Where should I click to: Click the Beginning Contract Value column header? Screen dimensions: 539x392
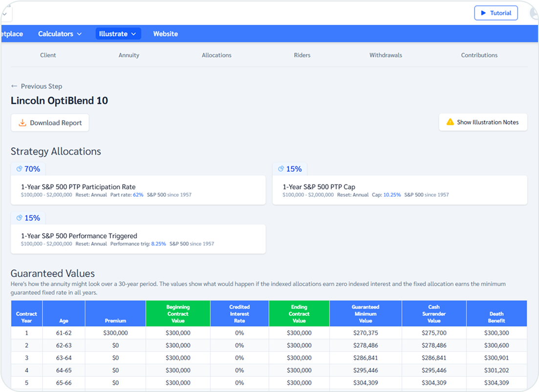click(x=178, y=313)
